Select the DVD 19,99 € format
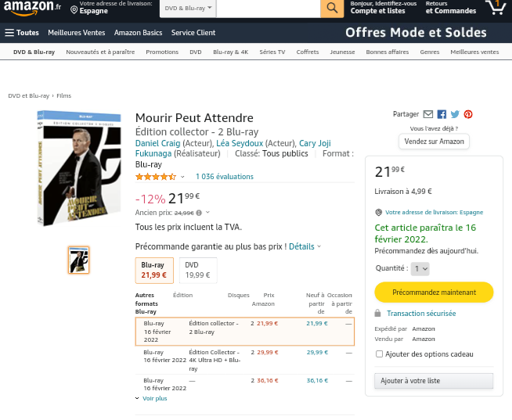The image size is (512, 420). click(197, 270)
